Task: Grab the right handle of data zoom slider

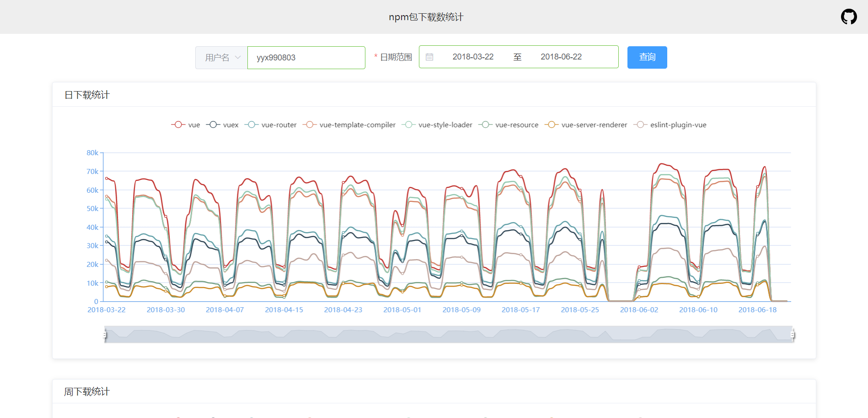Action: coord(793,335)
